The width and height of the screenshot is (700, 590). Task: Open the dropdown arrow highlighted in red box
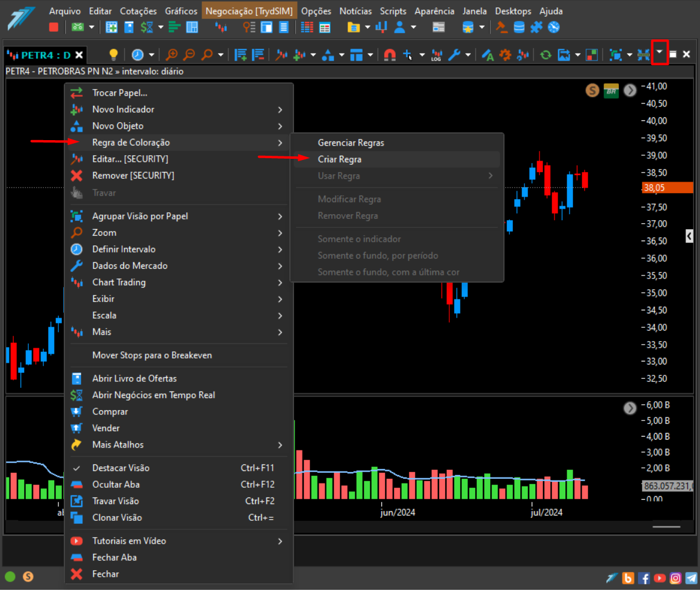pyautogui.click(x=659, y=52)
